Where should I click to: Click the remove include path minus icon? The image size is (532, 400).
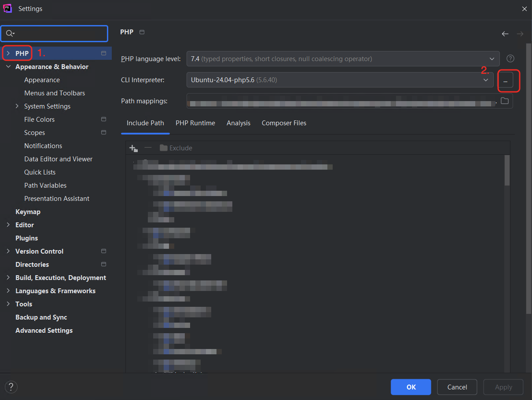(148, 148)
